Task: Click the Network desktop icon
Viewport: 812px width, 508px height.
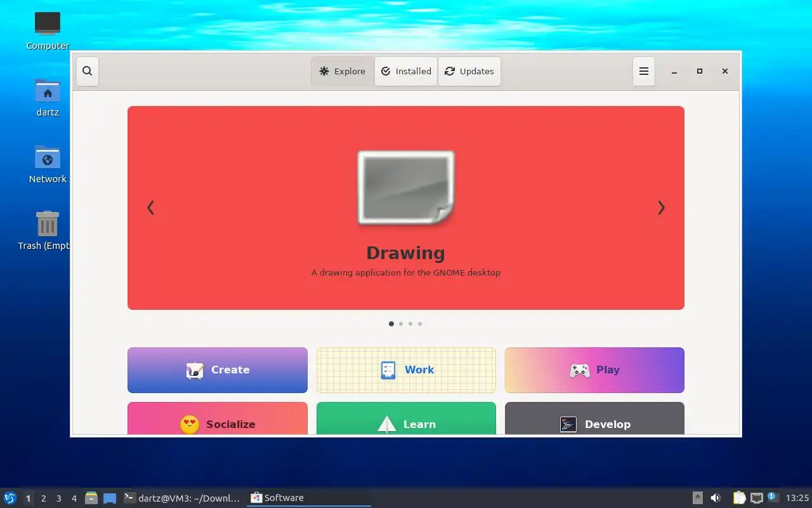Action: [x=48, y=157]
